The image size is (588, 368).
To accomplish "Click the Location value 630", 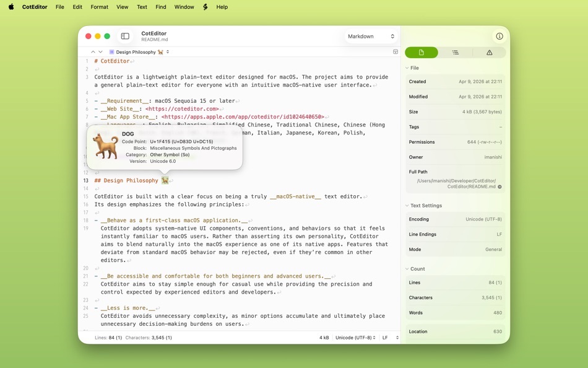I will 498,331.
